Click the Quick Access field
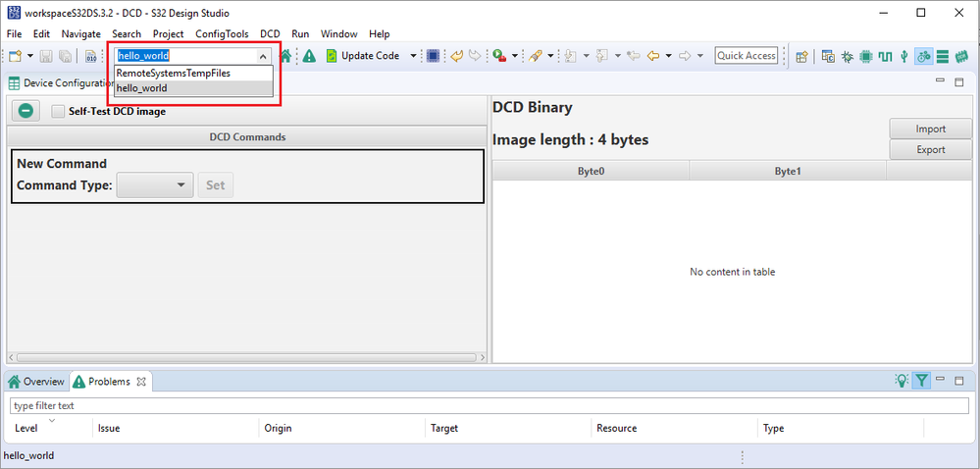Viewport: 980px width, 469px height. pos(747,56)
